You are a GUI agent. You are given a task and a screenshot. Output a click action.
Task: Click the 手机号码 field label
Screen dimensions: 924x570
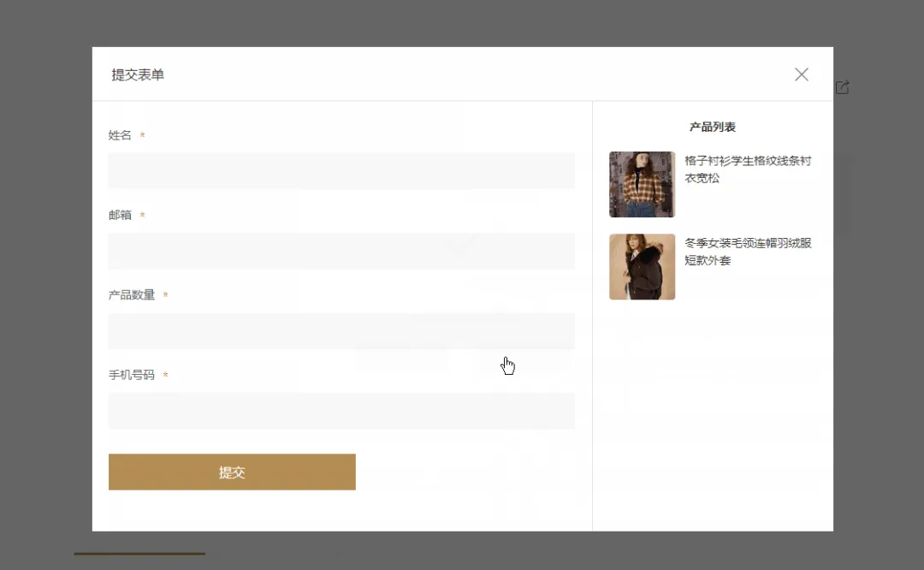tap(132, 375)
